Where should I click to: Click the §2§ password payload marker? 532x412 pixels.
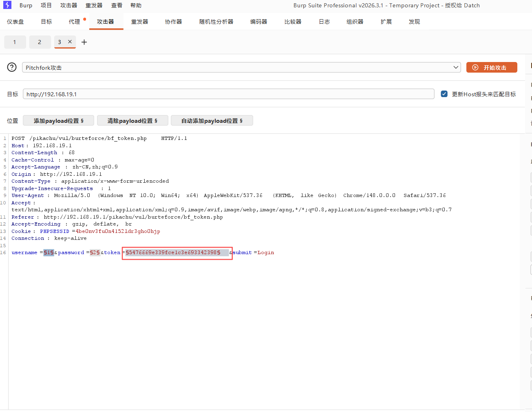(95, 253)
